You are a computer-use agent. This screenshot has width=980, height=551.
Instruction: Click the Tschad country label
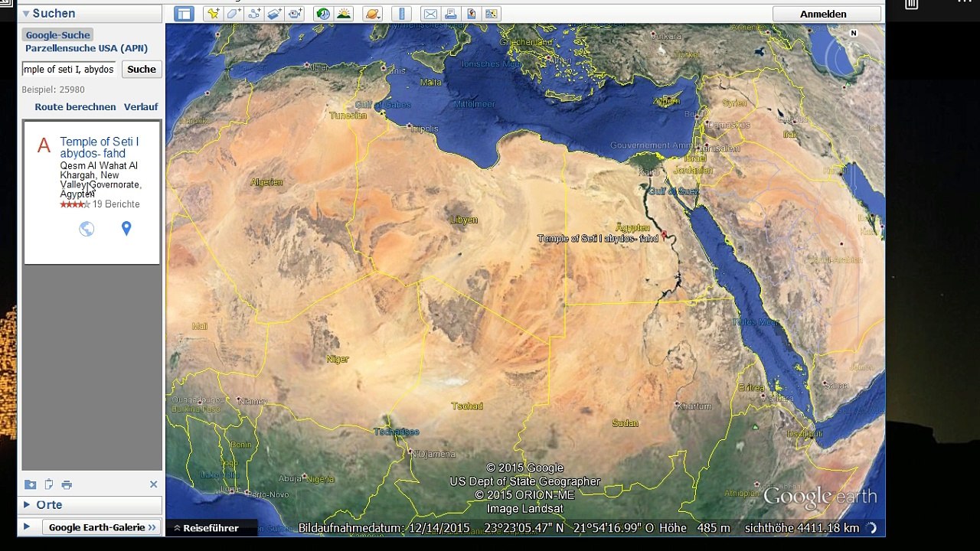467,406
